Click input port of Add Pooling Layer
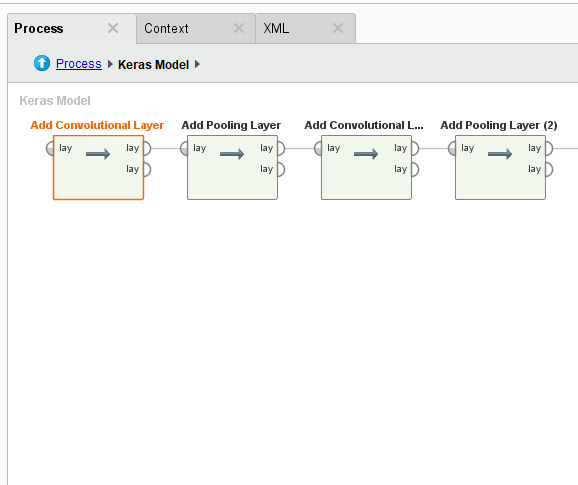This screenshot has width=578, height=485. [x=184, y=149]
